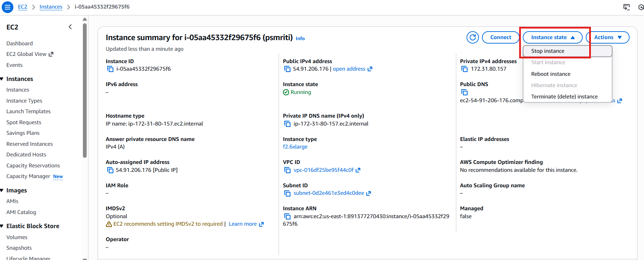The image size is (644, 260).
Task: Click the sidebar scroll-up arrow
Action: pos(85,19)
